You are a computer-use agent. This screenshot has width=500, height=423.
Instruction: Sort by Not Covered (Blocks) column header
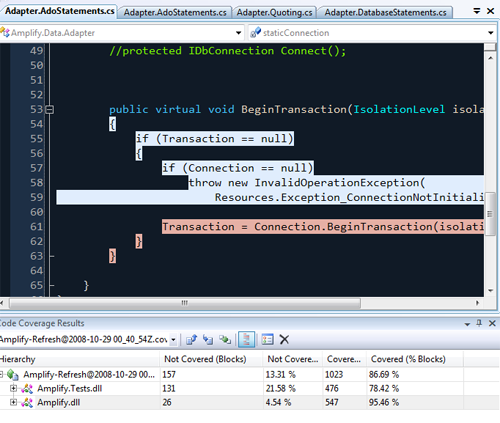(212, 359)
